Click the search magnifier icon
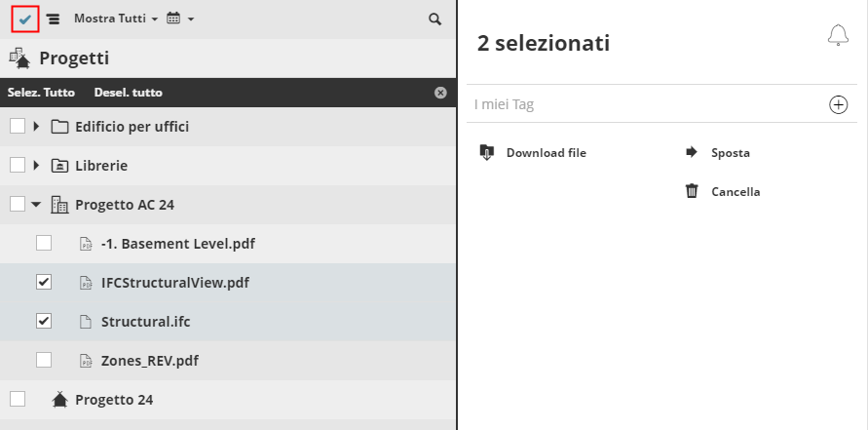The height and width of the screenshot is (430, 868). pos(434,19)
